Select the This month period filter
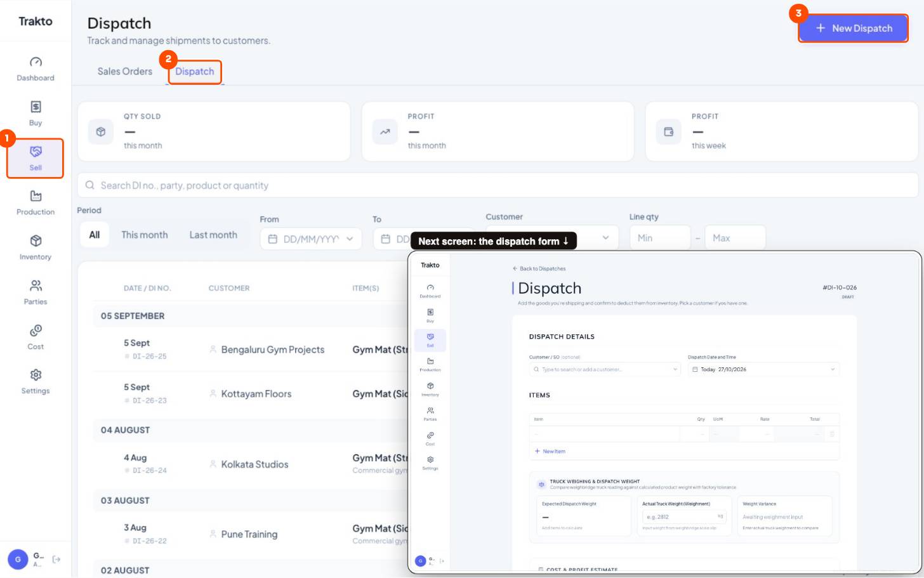Image resolution: width=924 pixels, height=578 pixels. pos(145,235)
